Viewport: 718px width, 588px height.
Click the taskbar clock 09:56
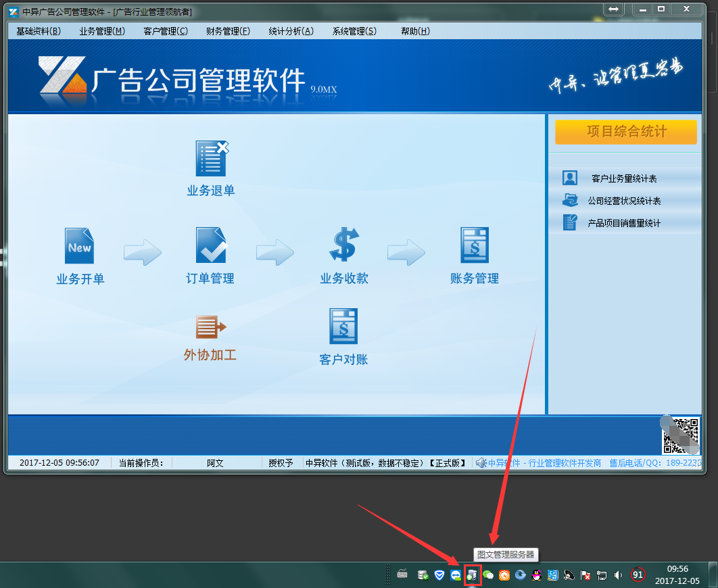pos(677,569)
